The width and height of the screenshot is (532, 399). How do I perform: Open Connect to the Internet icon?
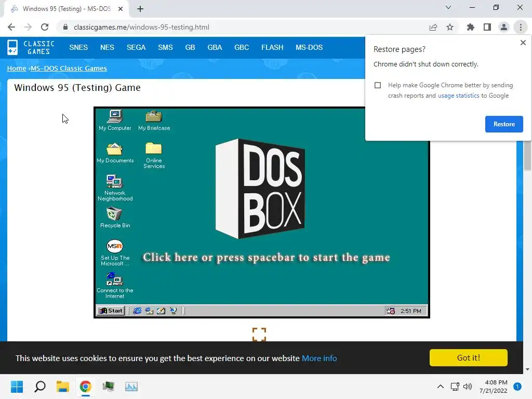[115, 286]
